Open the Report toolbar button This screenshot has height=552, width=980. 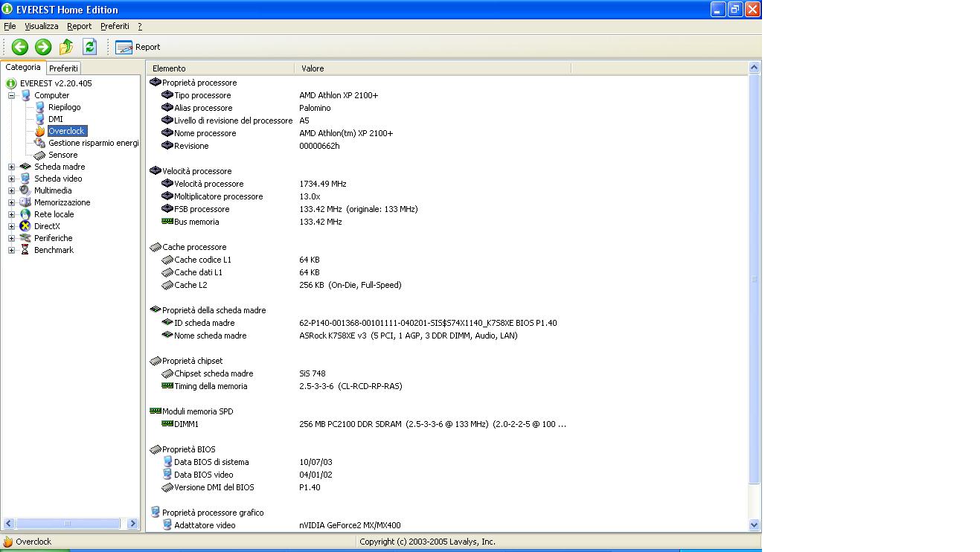tap(138, 47)
